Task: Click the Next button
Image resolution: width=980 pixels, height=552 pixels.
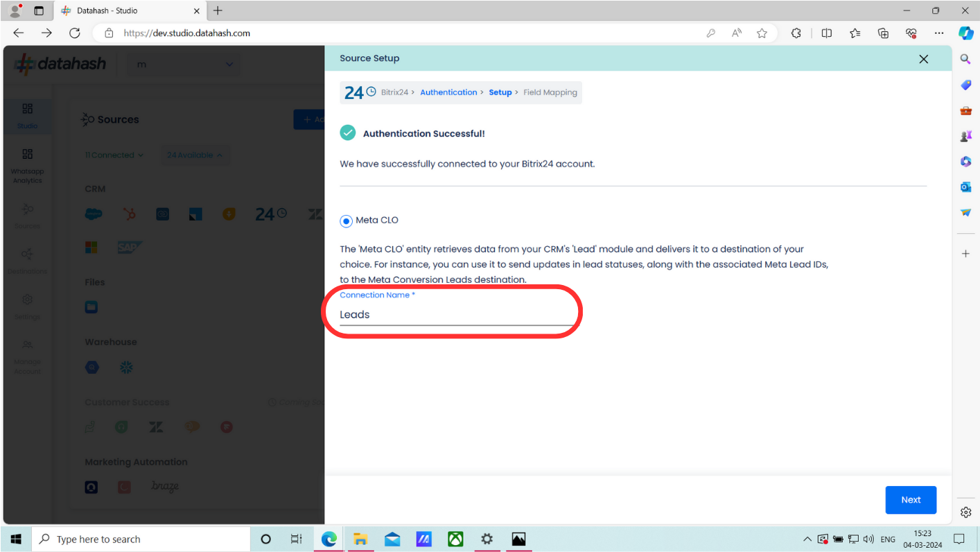Action: click(911, 500)
